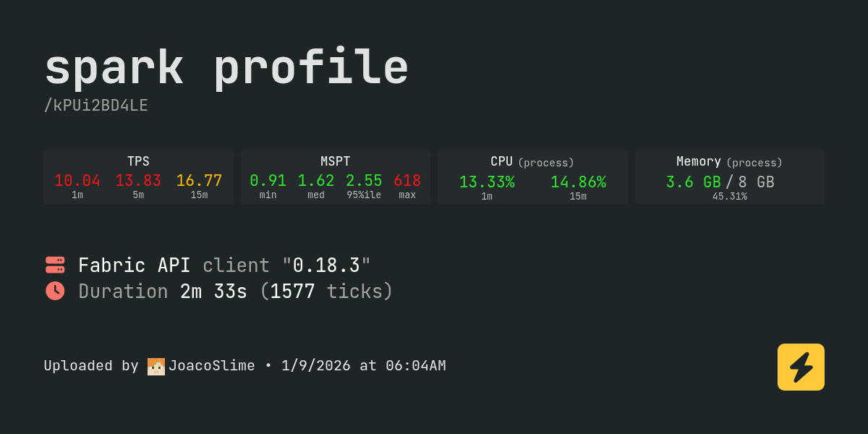Viewport: 868px width, 434px height.
Task: Click the 45.31% memory percentage
Action: click(729, 197)
